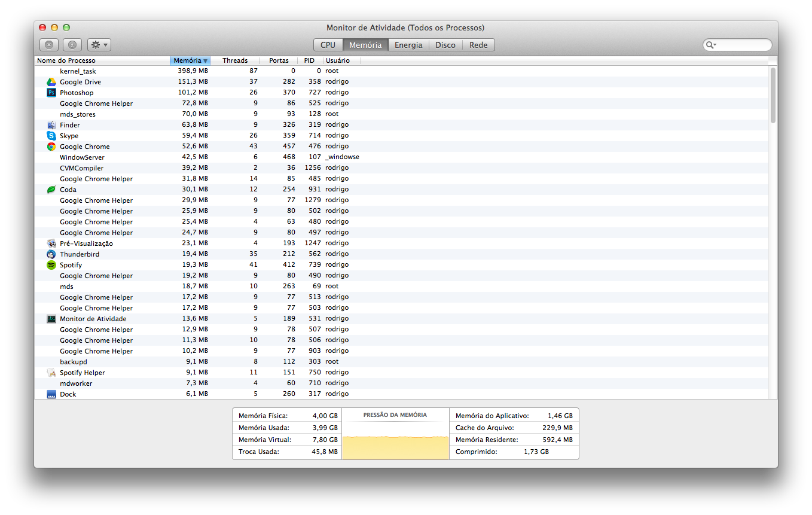This screenshot has height=515, width=812.
Task: Click the Skype process name text
Action: point(69,136)
